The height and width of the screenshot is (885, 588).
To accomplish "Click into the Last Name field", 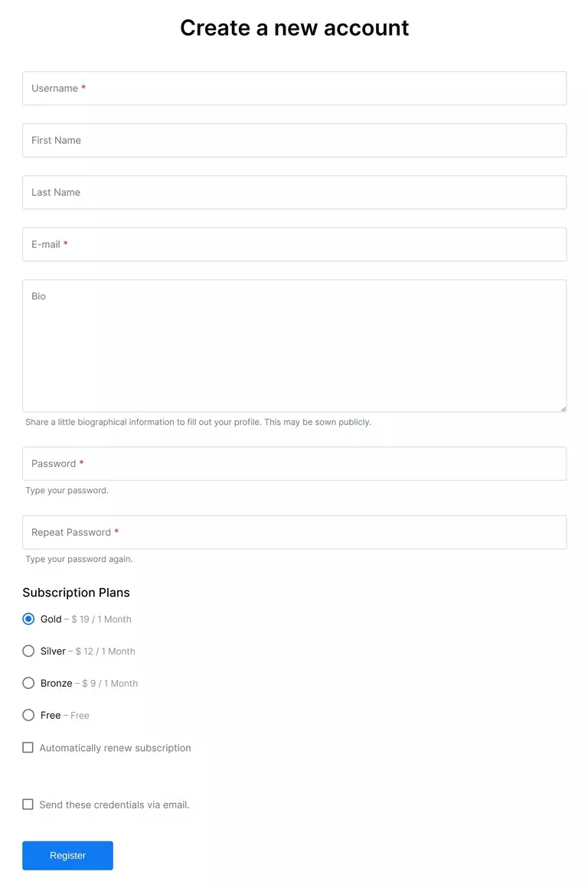I will [x=294, y=193].
